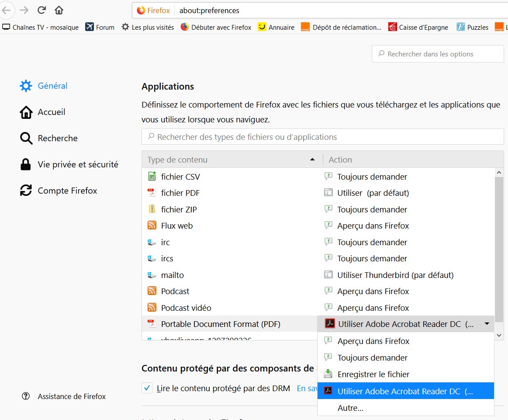Click the Home icon in navigation toolbar

coord(59,10)
